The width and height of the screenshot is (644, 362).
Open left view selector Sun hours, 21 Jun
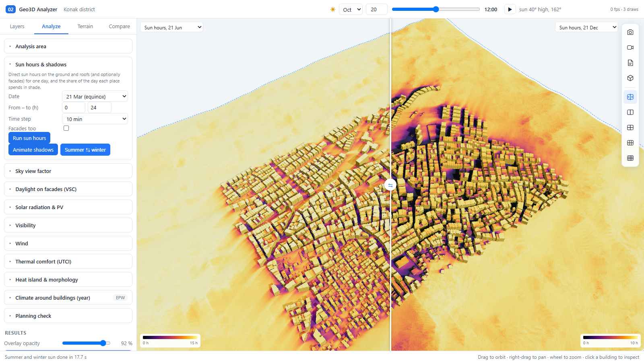pos(172,27)
